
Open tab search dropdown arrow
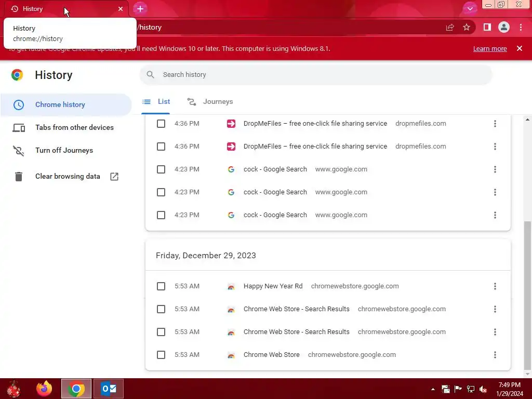click(x=470, y=8)
